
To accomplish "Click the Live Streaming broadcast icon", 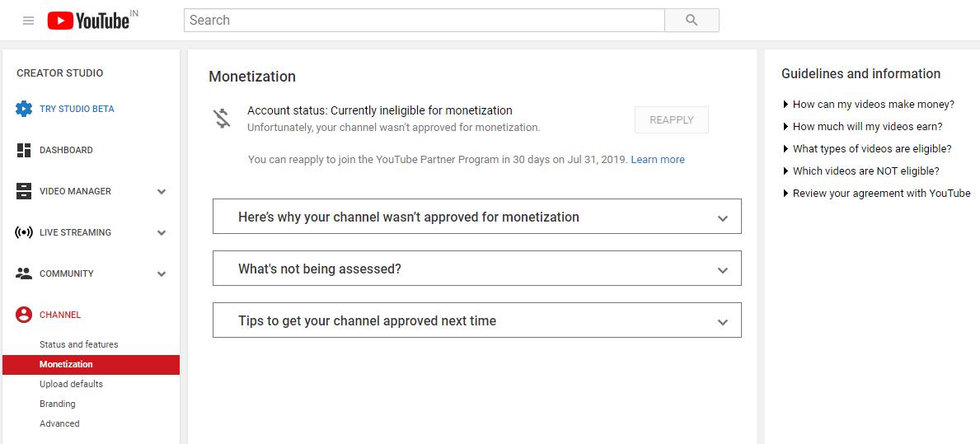I will coord(24,232).
